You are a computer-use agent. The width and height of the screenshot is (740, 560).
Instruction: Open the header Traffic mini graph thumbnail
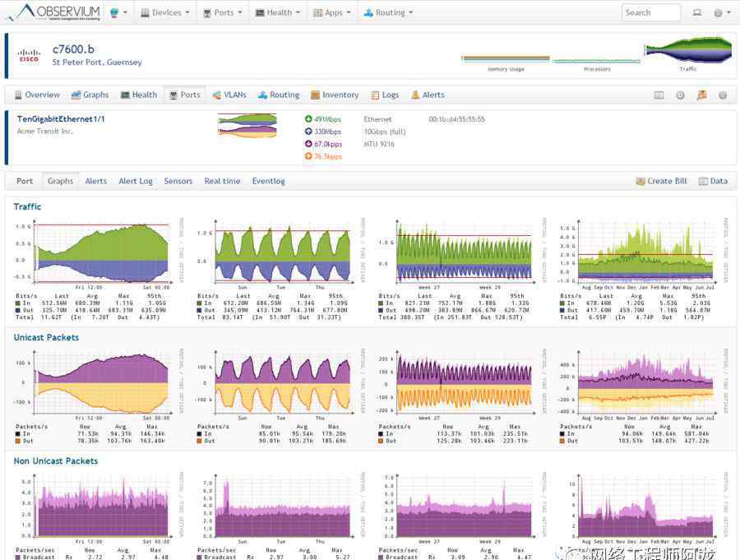pyautogui.click(x=687, y=52)
